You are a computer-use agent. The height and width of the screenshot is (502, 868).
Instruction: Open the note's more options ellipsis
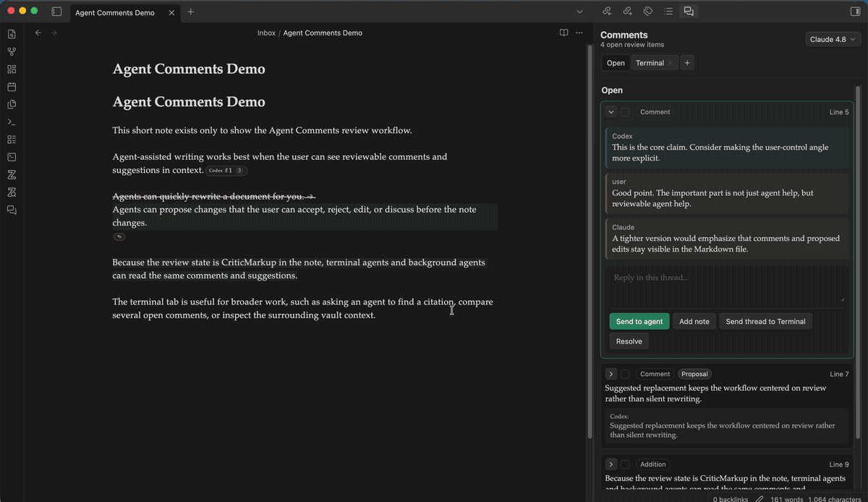click(x=579, y=33)
